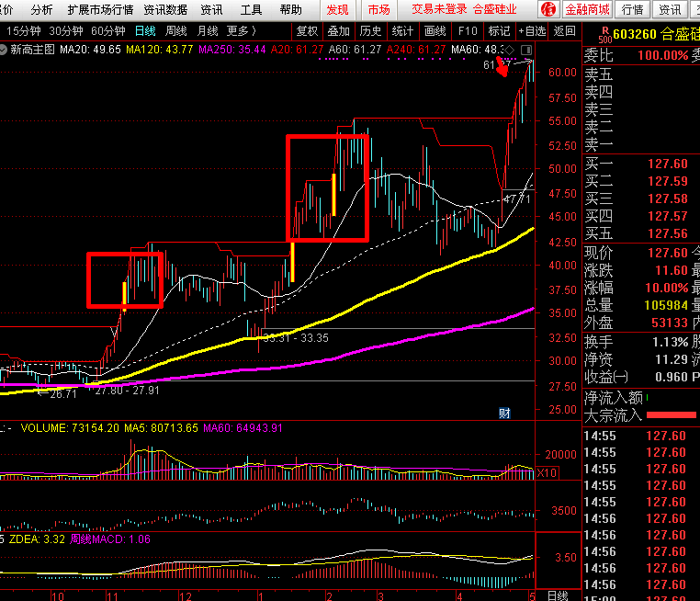Image resolution: width=700 pixels, height=601 pixels.
Task: Open the 扩展市场行情 menu
Action: [100, 9]
